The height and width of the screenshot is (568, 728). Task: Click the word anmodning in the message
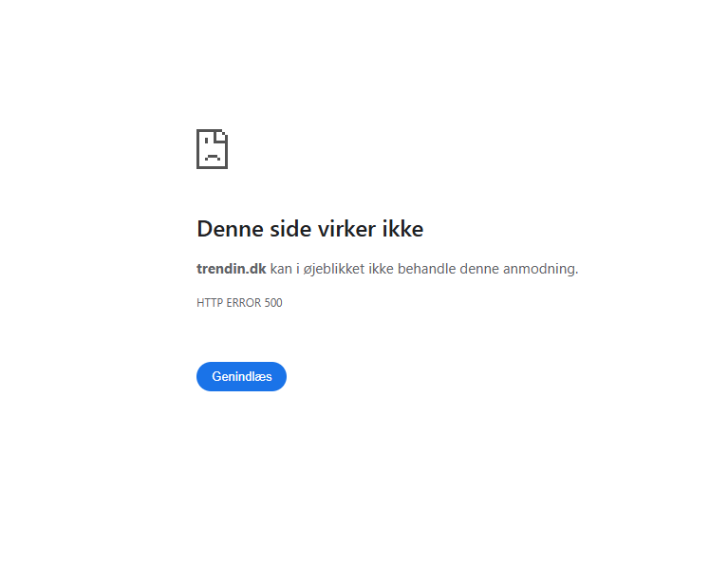(538, 269)
